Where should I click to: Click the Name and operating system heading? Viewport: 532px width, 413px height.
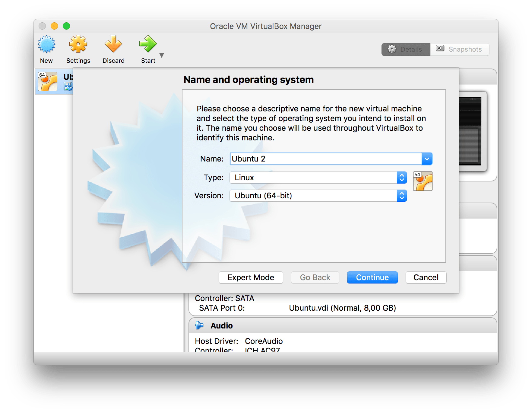249,80
